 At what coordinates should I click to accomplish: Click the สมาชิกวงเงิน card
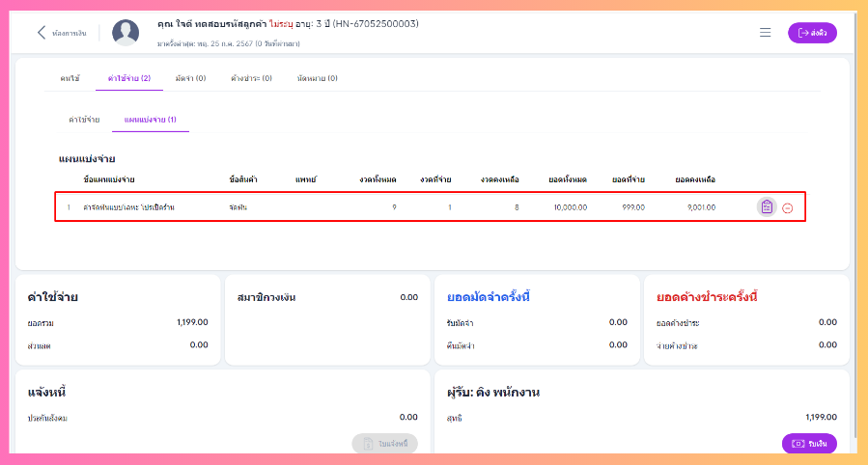(x=327, y=319)
